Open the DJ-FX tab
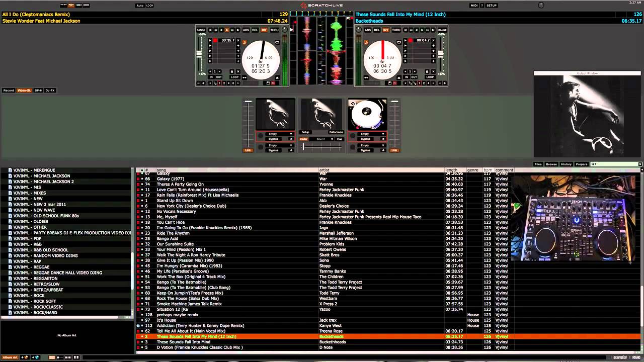This screenshot has width=644, height=362. coord(50,90)
